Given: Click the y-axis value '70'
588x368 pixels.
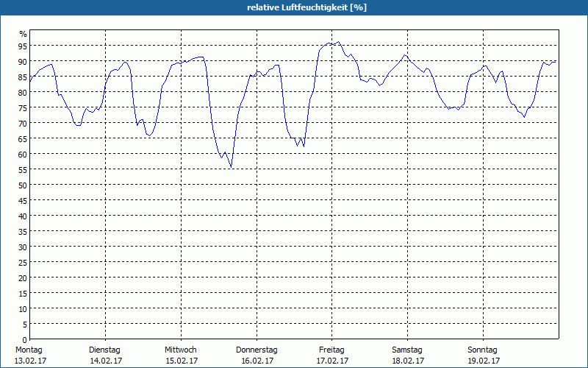Looking at the screenshot, I should coord(23,123).
